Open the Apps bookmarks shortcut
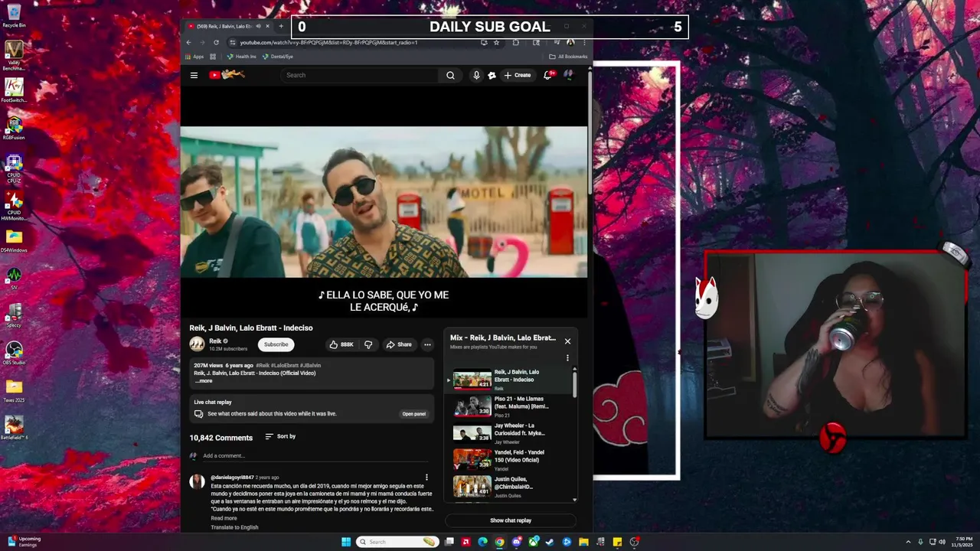The height and width of the screenshot is (551, 980). click(x=194, y=57)
